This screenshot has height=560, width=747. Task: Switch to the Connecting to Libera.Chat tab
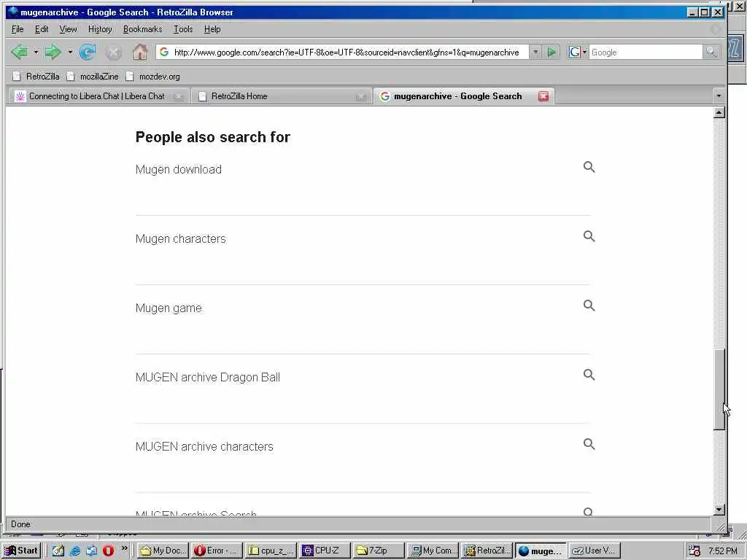tap(97, 96)
